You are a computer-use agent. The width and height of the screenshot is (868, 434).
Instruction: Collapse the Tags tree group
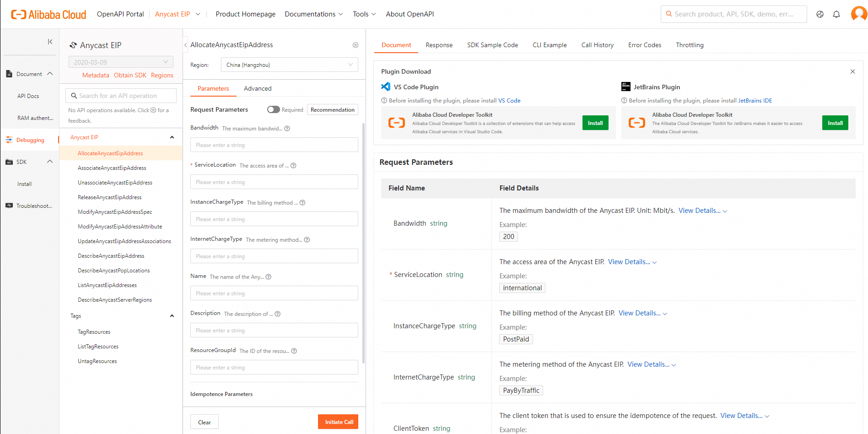172,316
